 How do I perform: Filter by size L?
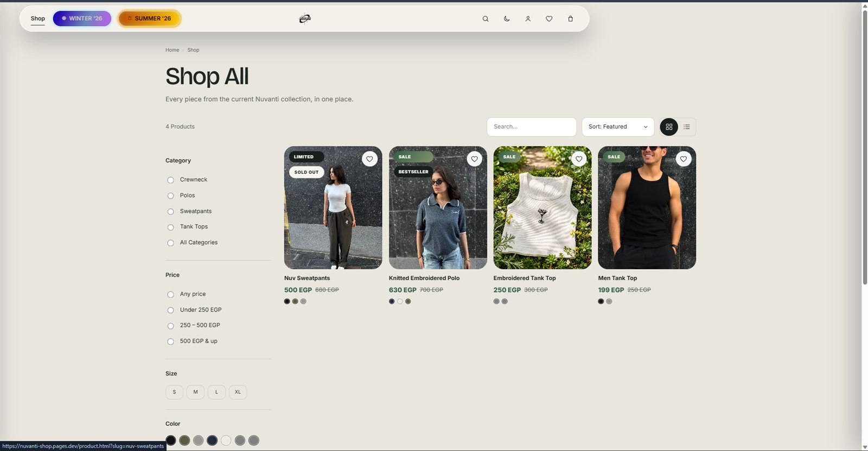point(216,392)
